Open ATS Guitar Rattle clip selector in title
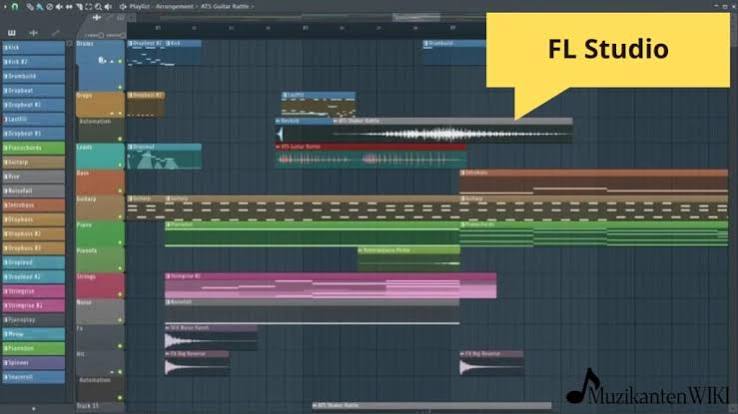The height and width of the screenshot is (414, 738). tap(225, 7)
